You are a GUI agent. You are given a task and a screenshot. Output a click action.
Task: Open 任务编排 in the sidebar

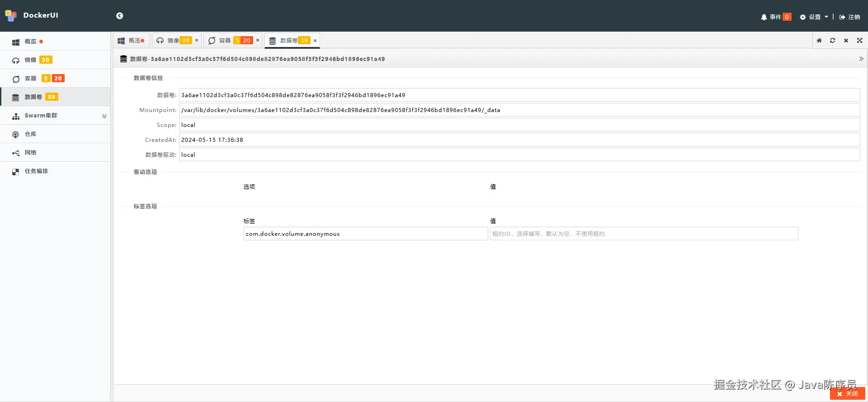[55, 171]
